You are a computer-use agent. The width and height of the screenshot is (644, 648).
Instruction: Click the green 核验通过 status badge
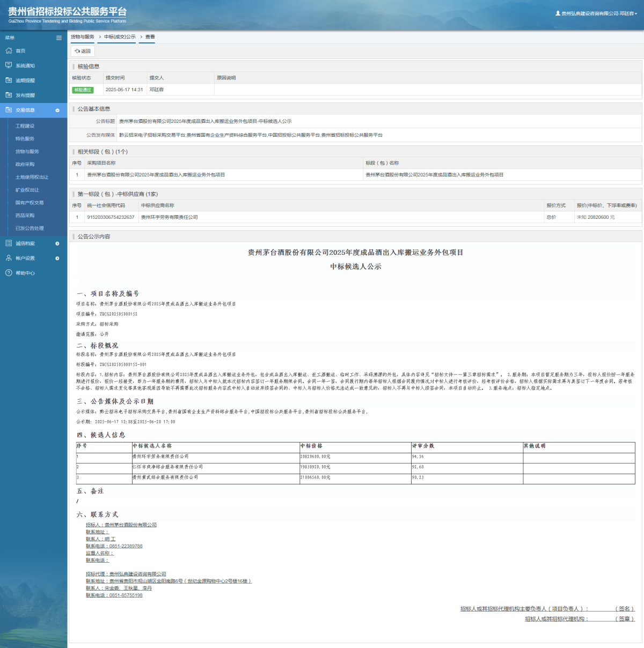(83, 90)
